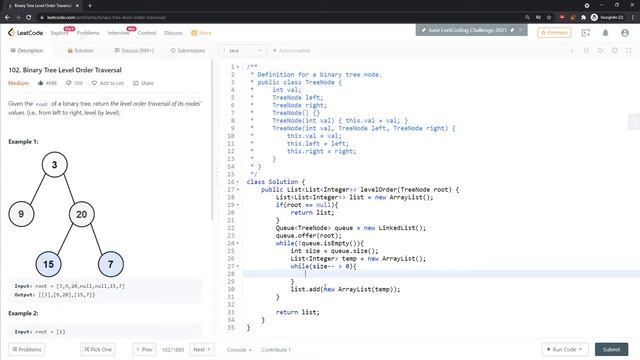Image resolution: width=640 pixels, height=360 pixels.
Task: Close the Binary Tree Level Order browser tab
Action: [x=77, y=6]
